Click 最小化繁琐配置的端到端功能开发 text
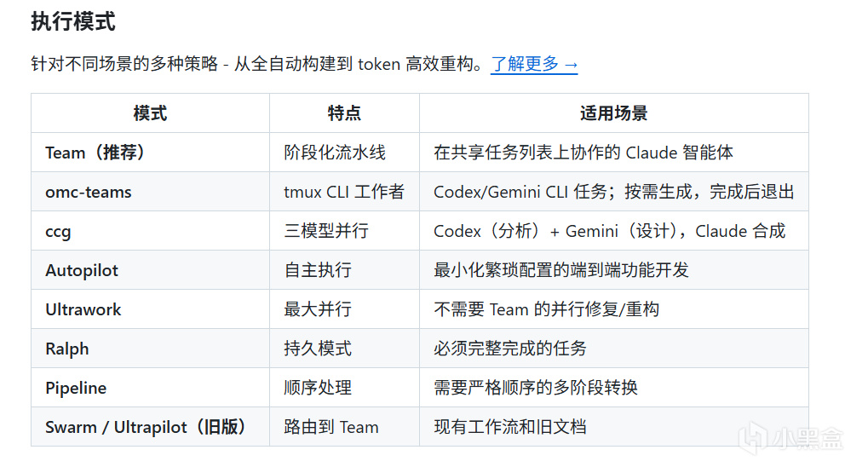Screen dimensions: 868x467 (x=561, y=270)
